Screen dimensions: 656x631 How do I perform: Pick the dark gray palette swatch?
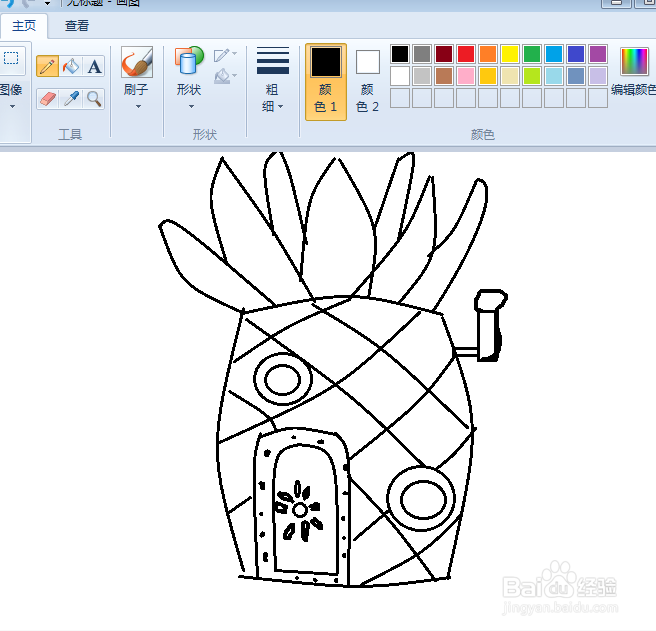point(422,54)
